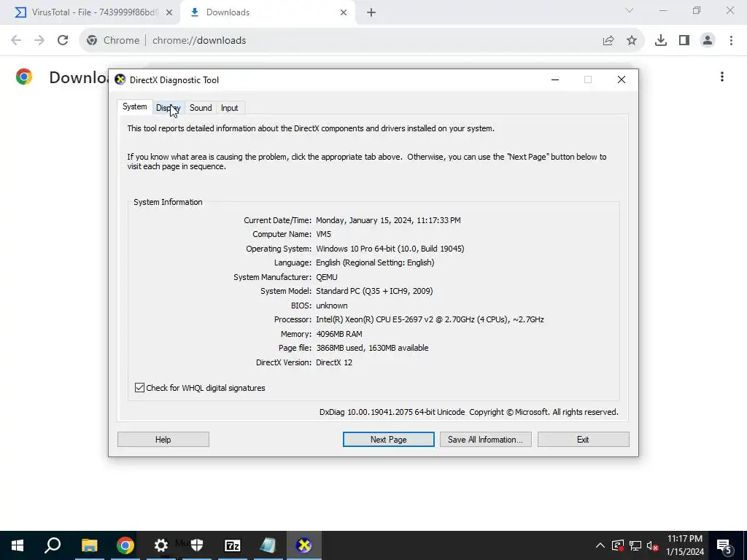Open Settings gear in taskbar
This screenshot has width=747, height=560.
(x=161, y=545)
